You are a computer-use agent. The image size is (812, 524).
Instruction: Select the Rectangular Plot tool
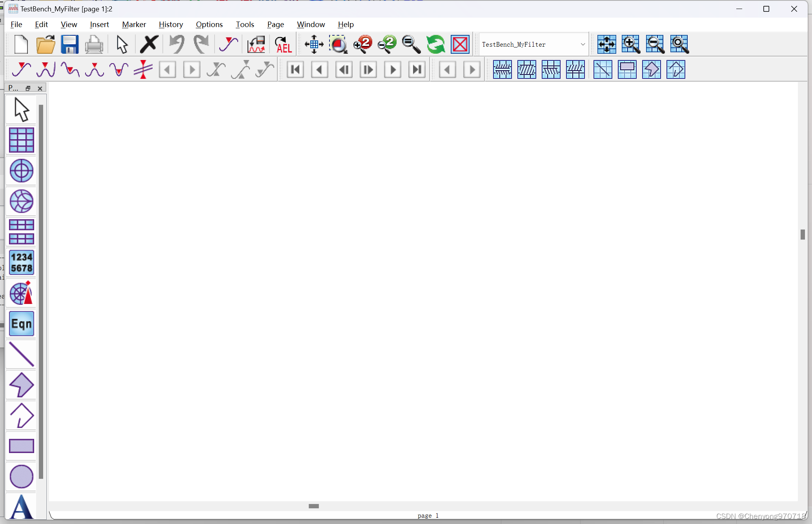21,140
